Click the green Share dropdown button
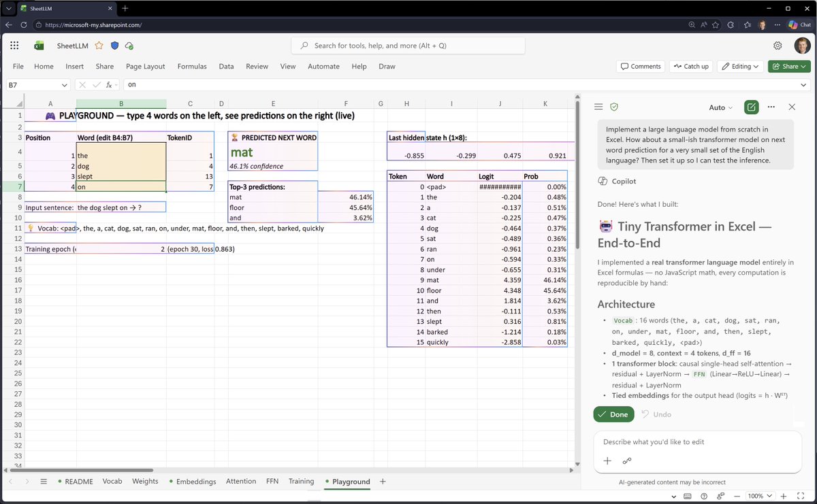The height and width of the screenshot is (504, 817). 789,67
